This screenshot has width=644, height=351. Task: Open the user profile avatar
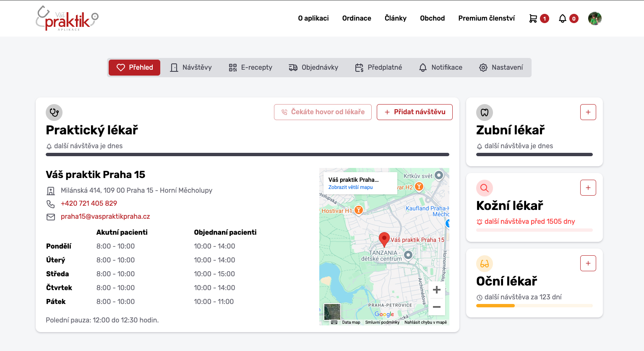(x=594, y=18)
